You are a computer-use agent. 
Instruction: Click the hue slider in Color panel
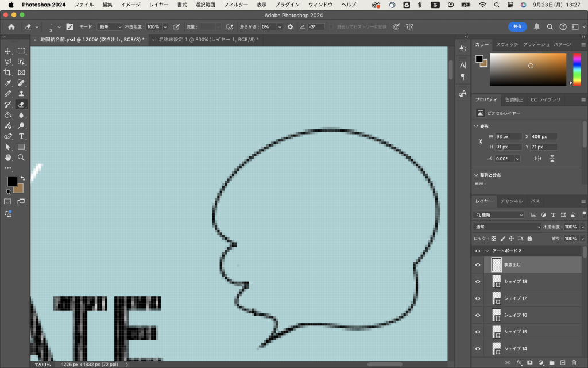(x=577, y=70)
